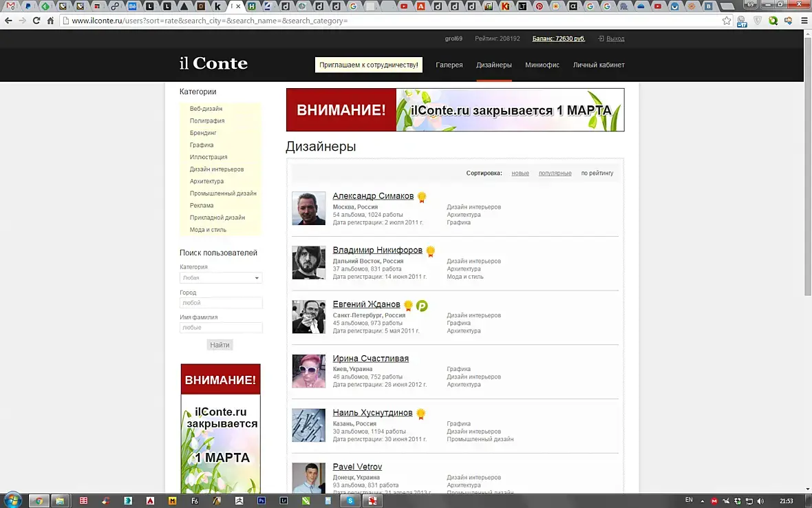The image size is (812, 508).
Task: Open the Полиграфия category
Action: pyautogui.click(x=206, y=120)
